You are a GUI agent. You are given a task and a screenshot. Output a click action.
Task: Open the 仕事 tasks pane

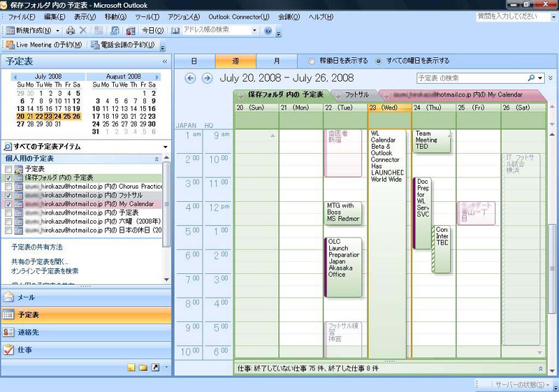pos(86,349)
